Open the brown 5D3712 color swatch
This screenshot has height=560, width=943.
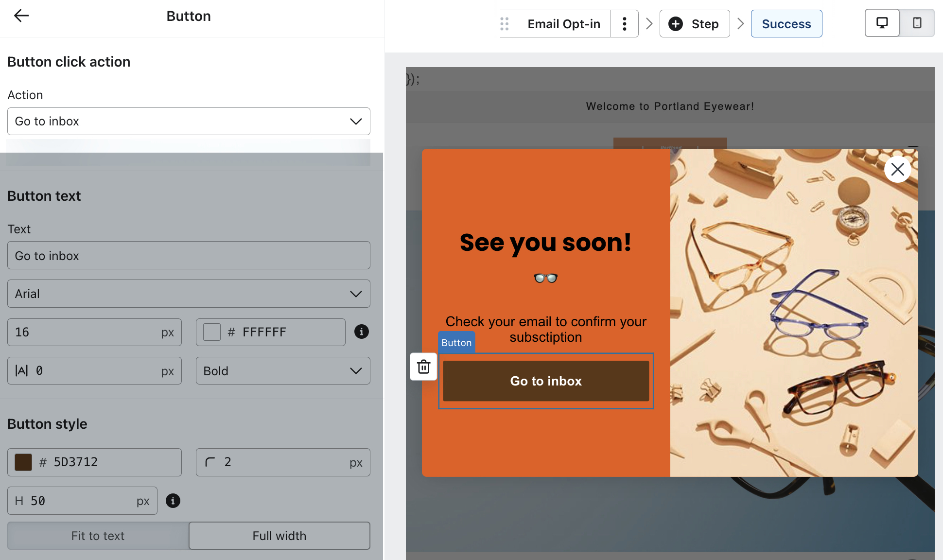23,462
